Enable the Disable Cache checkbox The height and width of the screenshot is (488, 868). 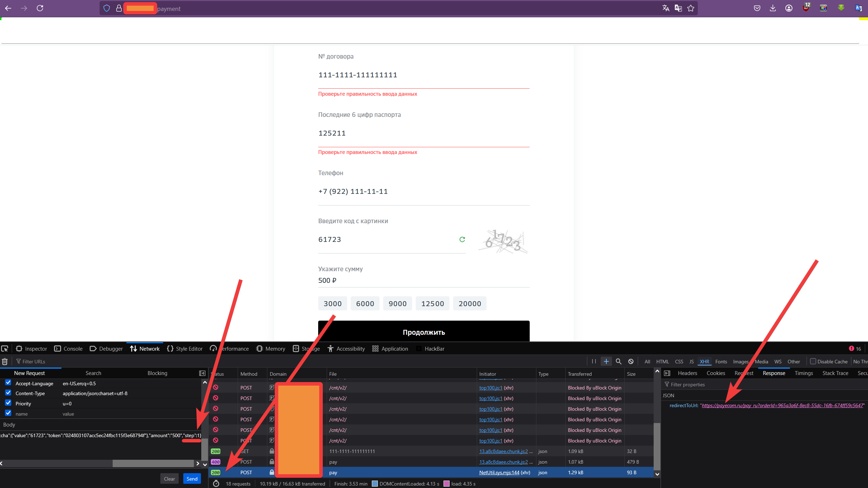point(813,362)
